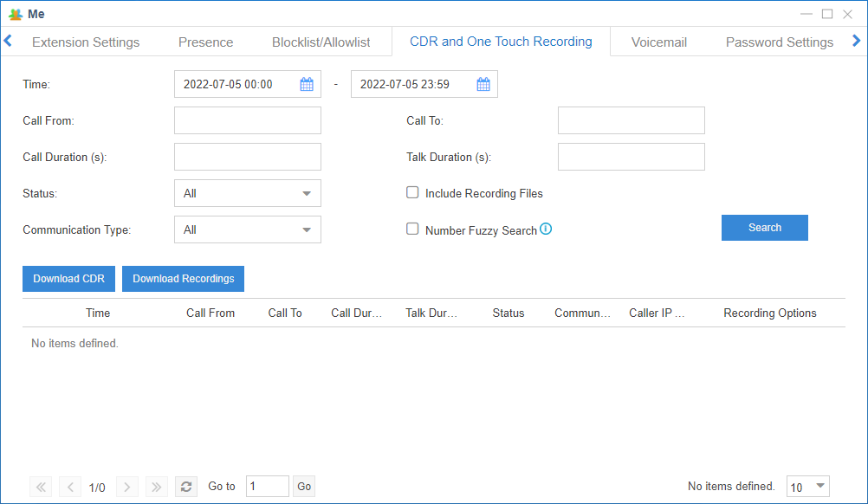Image resolution: width=868 pixels, height=504 pixels.
Task: Change the items per page dropdown
Action: click(807, 487)
